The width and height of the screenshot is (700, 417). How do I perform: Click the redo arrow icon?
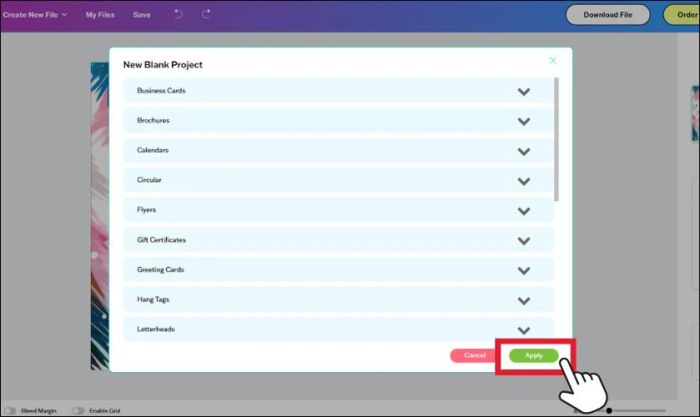pyautogui.click(x=206, y=14)
